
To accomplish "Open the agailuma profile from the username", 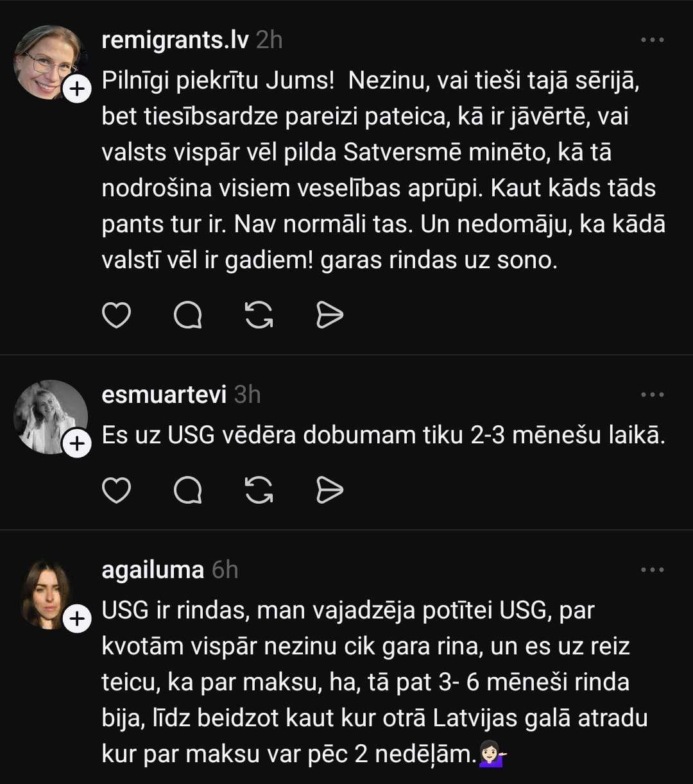I will pyautogui.click(x=153, y=570).
